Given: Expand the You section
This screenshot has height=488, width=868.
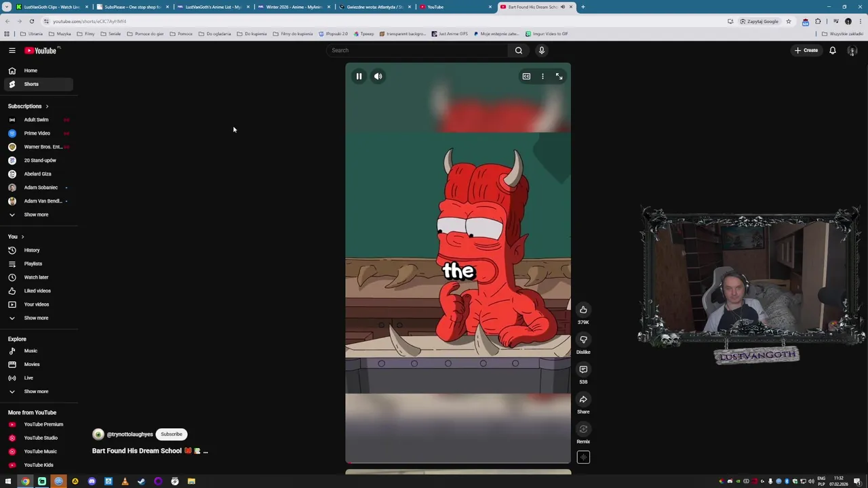Looking at the screenshot, I should click(16, 237).
